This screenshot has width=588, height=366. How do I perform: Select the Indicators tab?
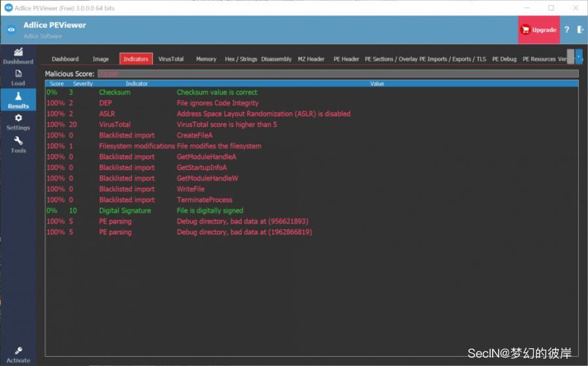136,59
